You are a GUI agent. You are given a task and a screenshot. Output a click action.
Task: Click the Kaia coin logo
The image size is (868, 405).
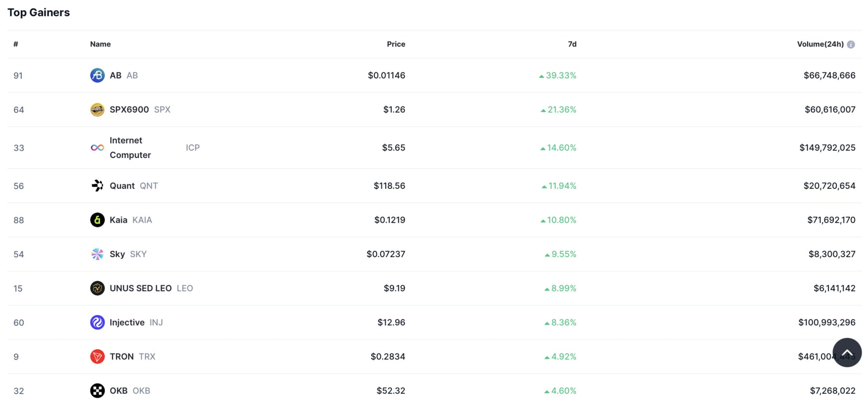(97, 220)
